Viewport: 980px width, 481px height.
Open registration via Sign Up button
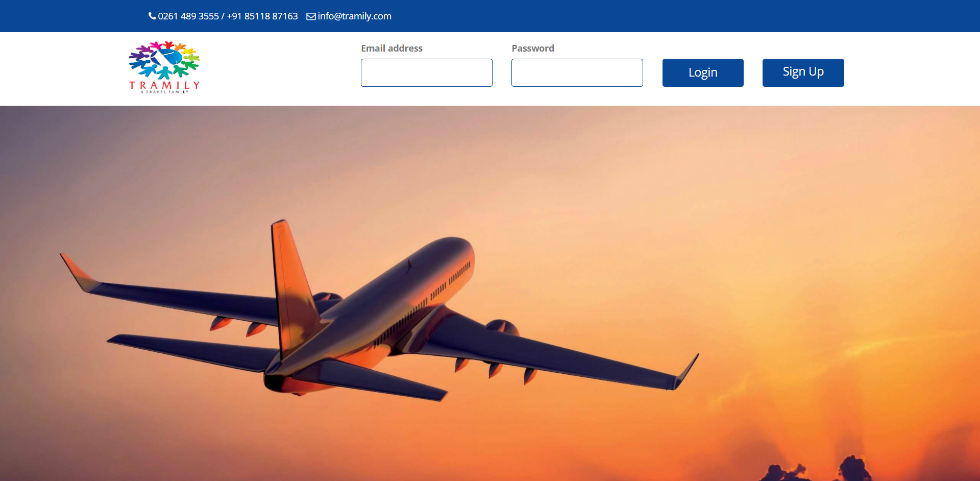pos(803,73)
